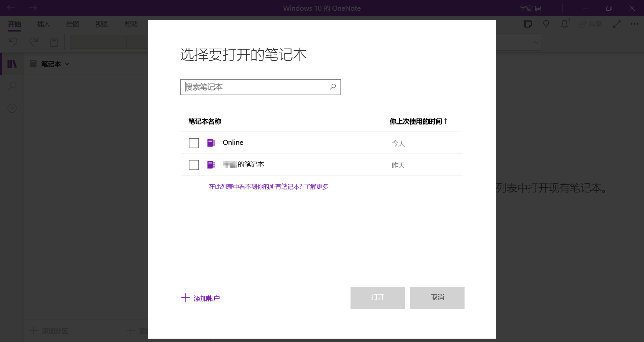Check the 的笔记本 notebook checkbox
The width and height of the screenshot is (644, 342).
(194, 165)
